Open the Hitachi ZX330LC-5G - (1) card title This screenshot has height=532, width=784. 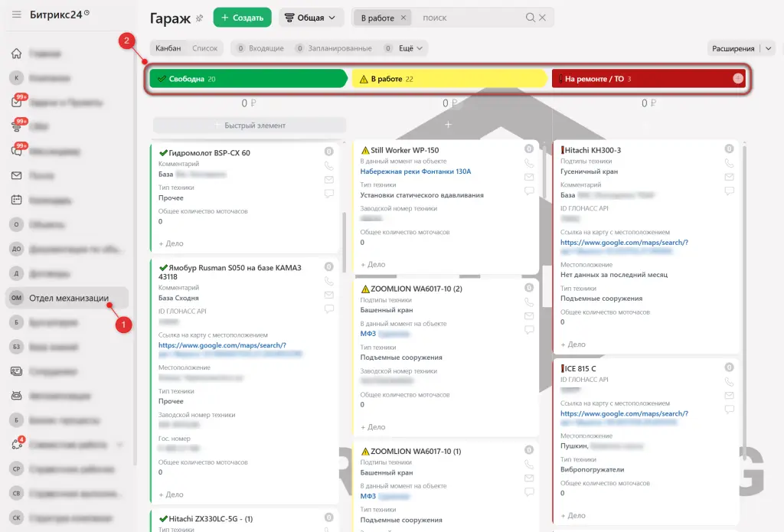tap(211, 519)
